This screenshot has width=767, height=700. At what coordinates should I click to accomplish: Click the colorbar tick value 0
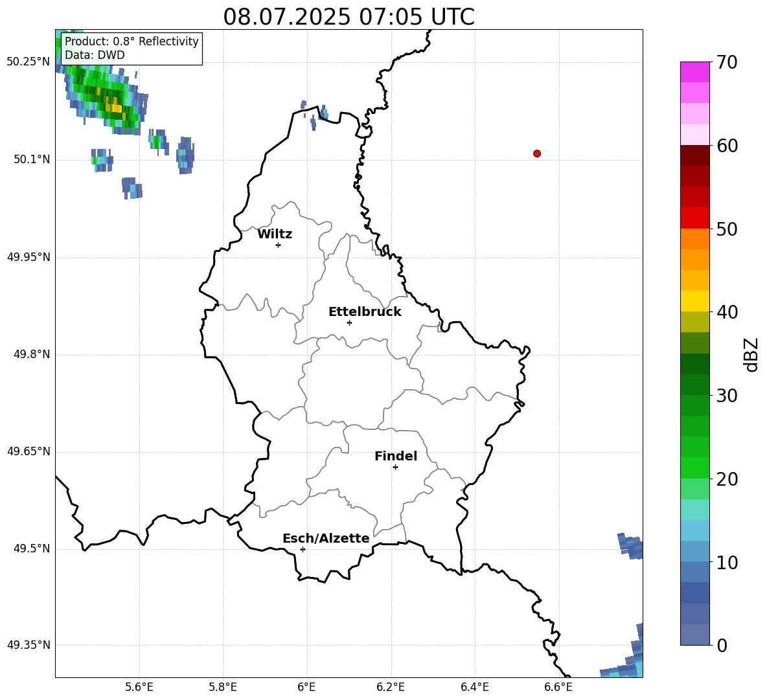(722, 645)
